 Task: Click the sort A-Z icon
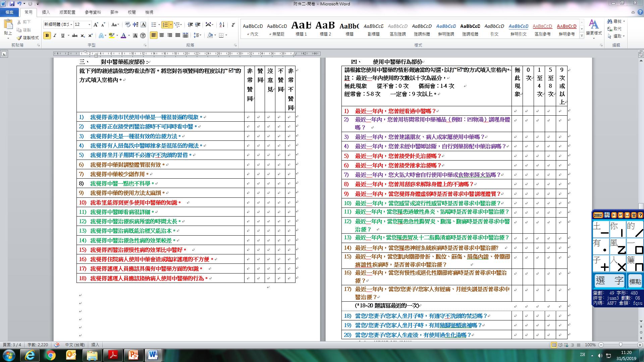click(x=222, y=24)
